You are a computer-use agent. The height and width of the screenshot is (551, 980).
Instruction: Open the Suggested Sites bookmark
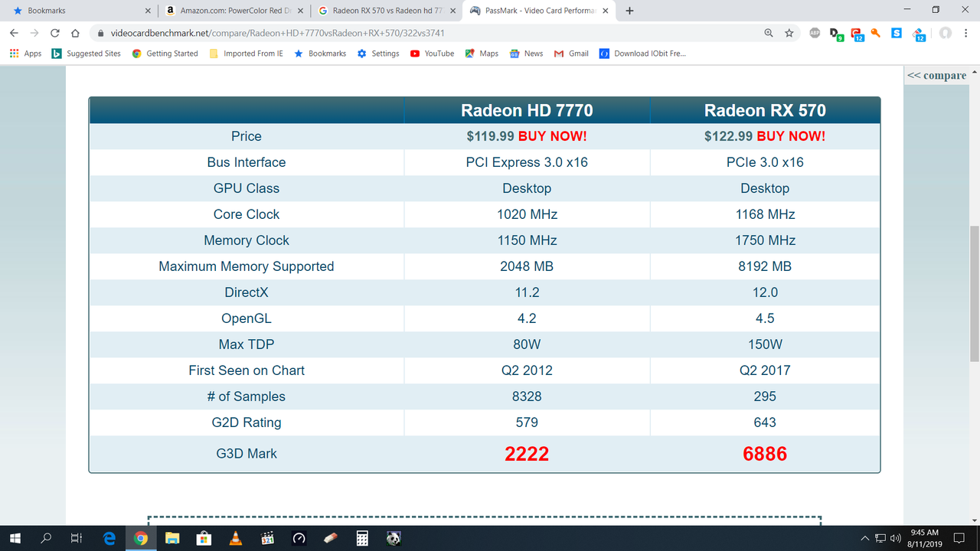[x=86, y=54]
